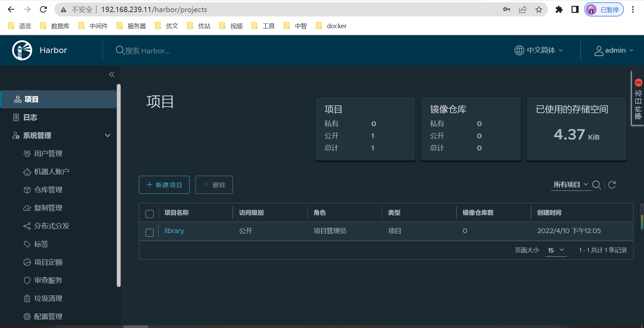Open the event log side tab

click(x=638, y=98)
